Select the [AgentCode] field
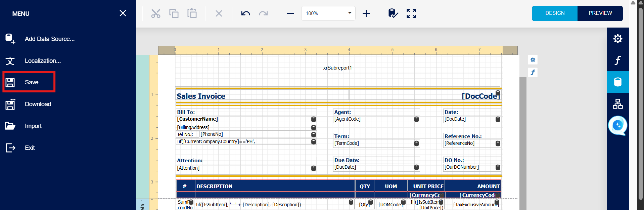This screenshot has height=210, width=644. (x=376, y=119)
